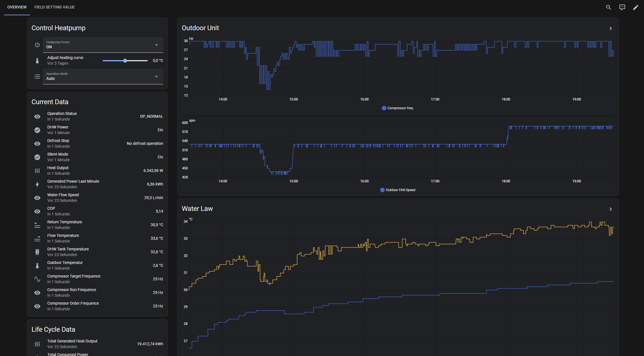Toggle Compressor freq. legend entry
Screen dimensions: 644x356
[398, 108]
